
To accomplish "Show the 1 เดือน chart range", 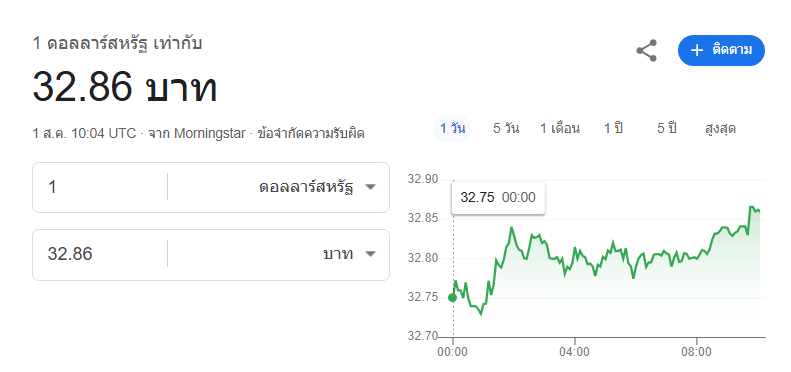I will point(560,129).
